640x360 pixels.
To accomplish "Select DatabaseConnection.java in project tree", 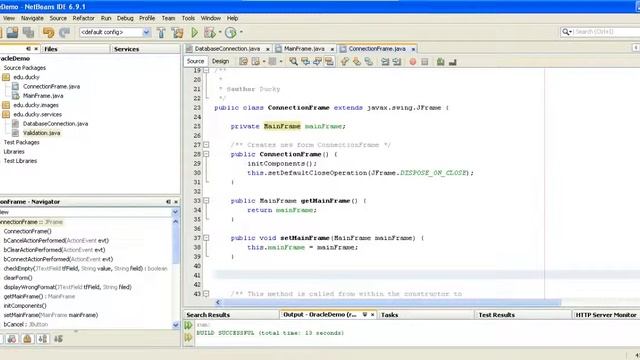I will pos(55,124).
